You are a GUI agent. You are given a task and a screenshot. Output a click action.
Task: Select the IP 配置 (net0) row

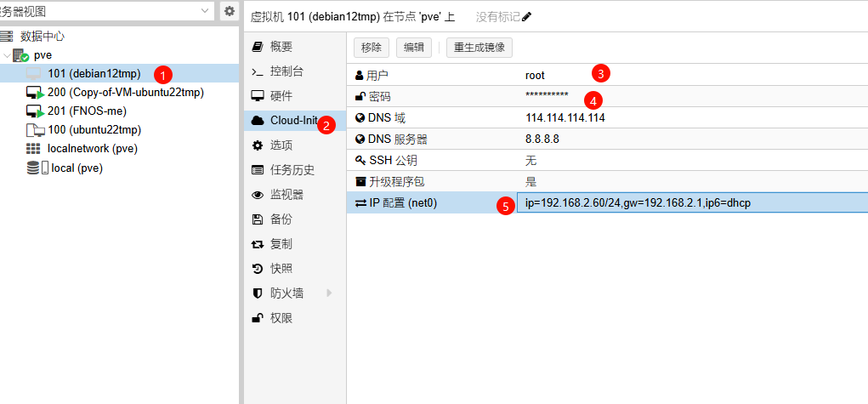607,202
